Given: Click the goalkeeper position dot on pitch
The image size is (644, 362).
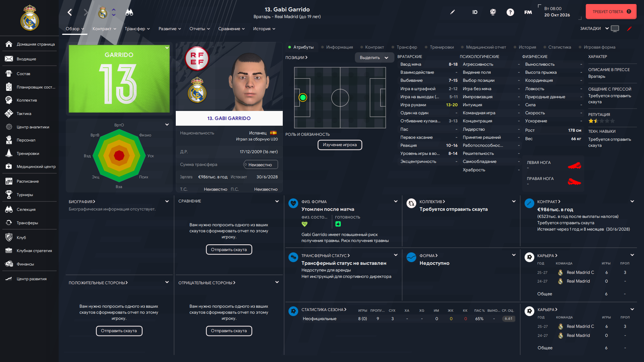Looking at the screenshot, I should click(x=303, y=98).
